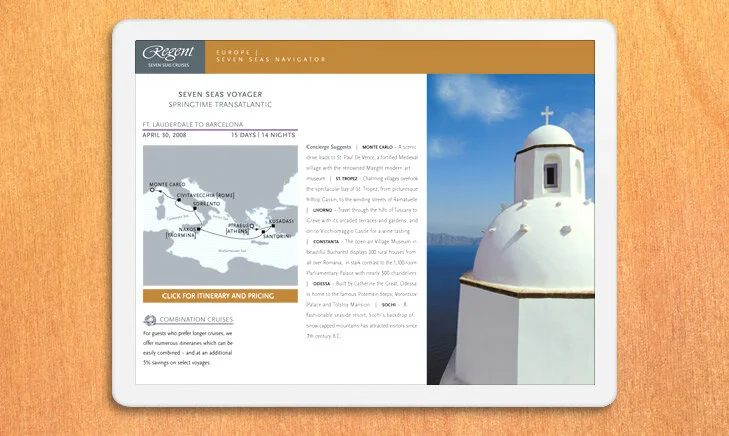Image resolution: width=729 pixels, height=436 pixels.
Task: Click the Naxos [Taormina] label on map
Action: click(181, 232)
